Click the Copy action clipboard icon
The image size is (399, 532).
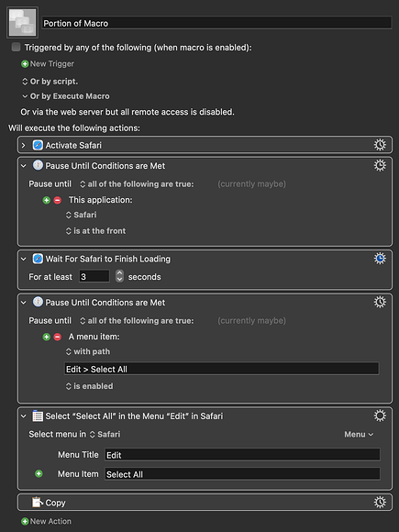pos(38,503)
